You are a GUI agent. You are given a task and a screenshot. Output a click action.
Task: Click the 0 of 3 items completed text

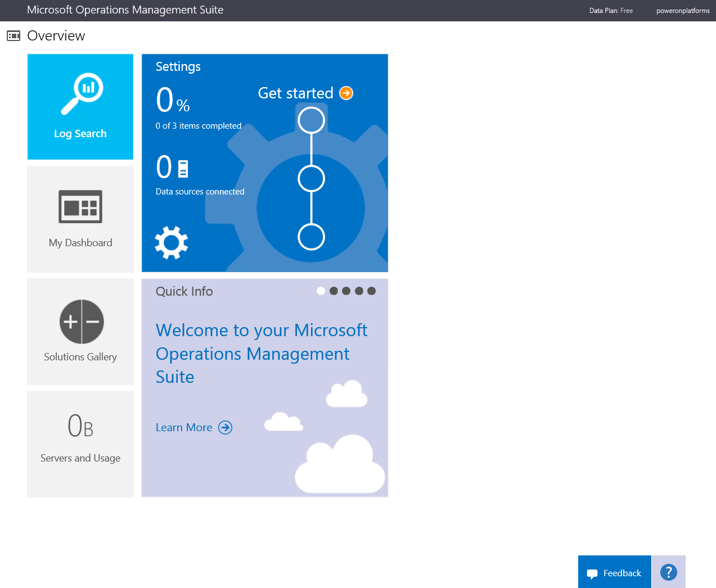click(x=199, y=126)
